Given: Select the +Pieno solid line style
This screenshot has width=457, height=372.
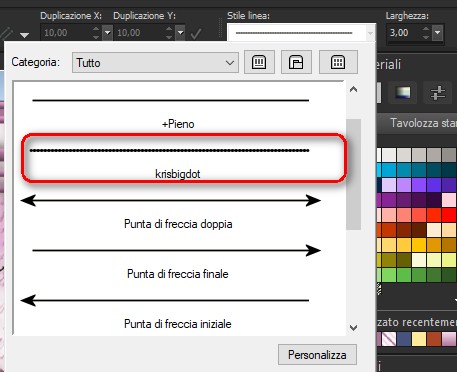Looking at the screenshot, I should [178, 112].
